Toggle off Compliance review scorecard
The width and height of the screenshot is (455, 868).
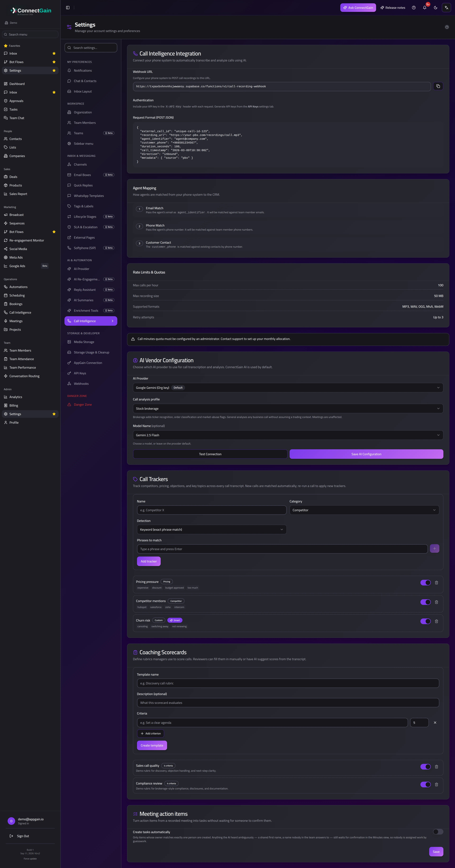425,784
